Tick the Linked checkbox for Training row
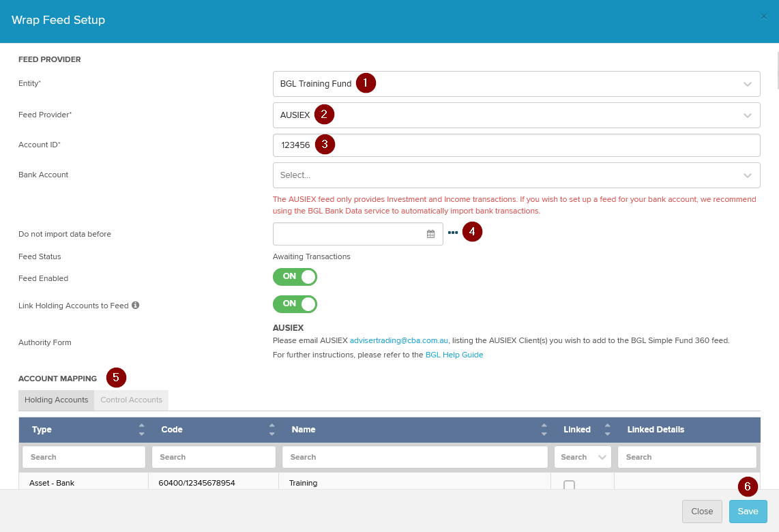This screenshot has height=532, width=779. coord(570,485)
